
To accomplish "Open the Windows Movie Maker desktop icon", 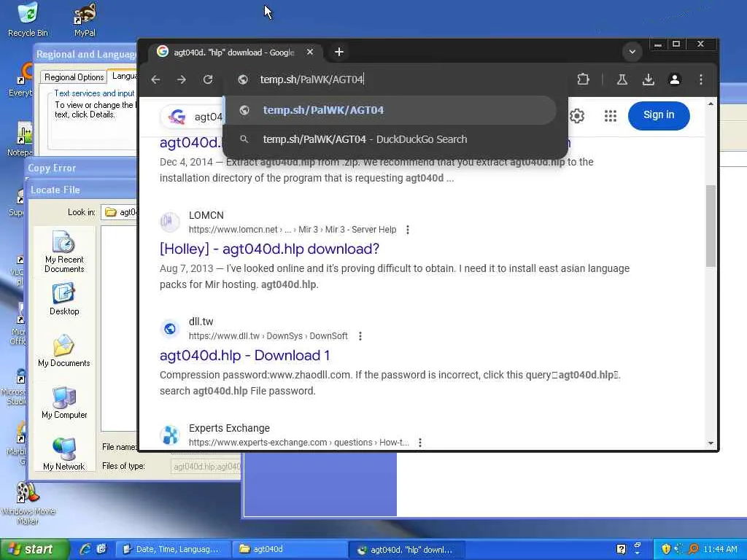I will (x=28, y=503).
